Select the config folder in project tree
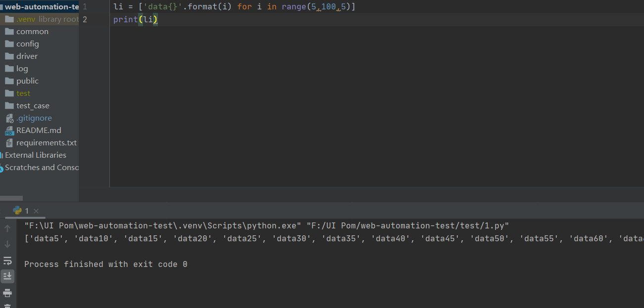This screenshot has height=308, width=644. (27, 44)
